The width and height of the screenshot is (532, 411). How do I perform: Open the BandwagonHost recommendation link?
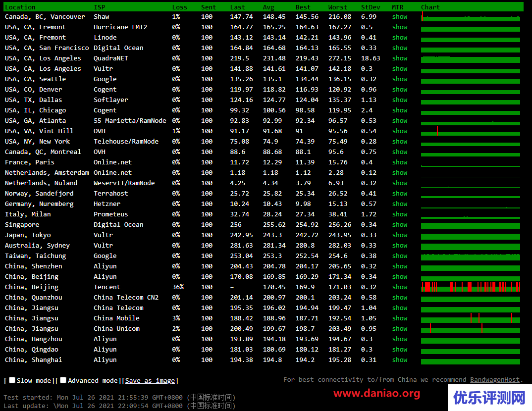click(495, 379)
